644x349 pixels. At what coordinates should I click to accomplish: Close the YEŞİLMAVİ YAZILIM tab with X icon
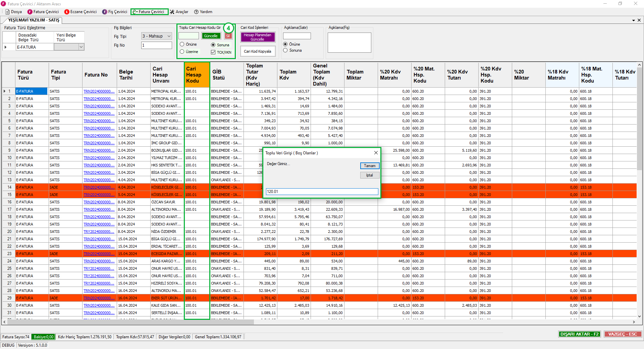639,20
